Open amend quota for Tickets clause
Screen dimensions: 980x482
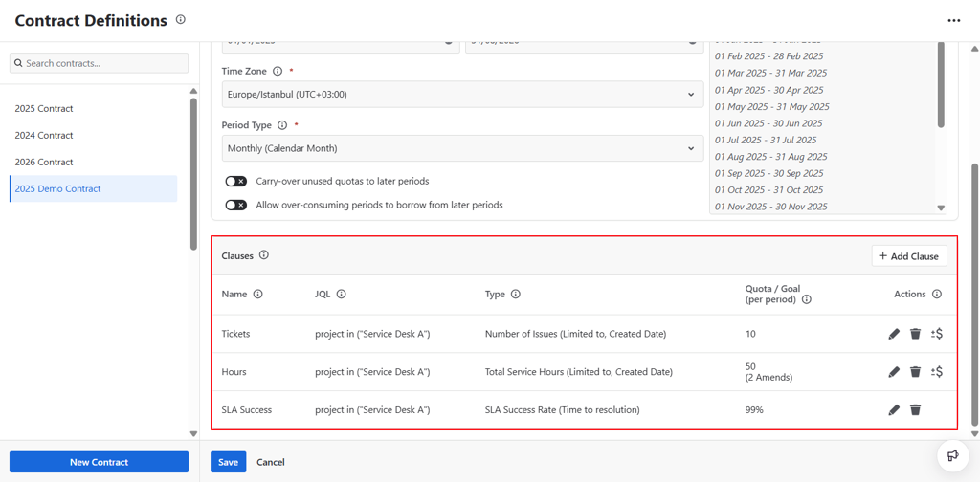[937, 334]
